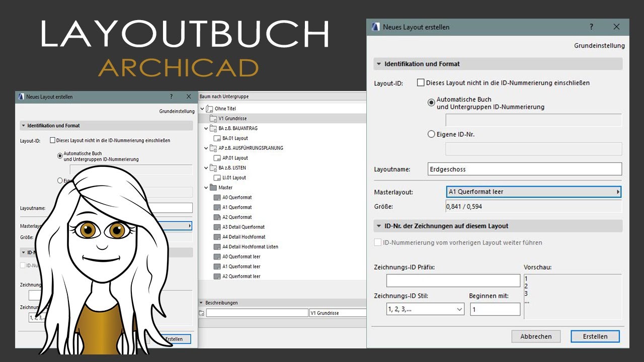Viewport: 644px width, 362px height.
Task: Click the icon of A4 Detail Hochformat
Action: (x=217, y=237)
